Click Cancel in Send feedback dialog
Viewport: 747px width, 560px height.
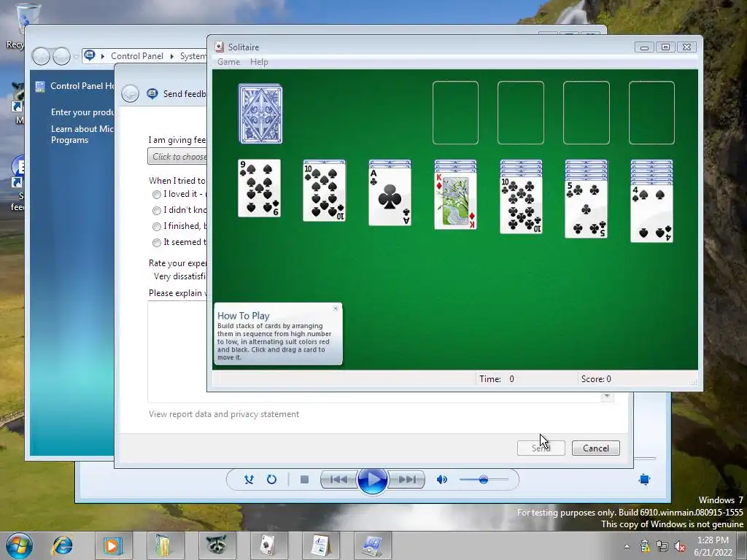point(595,448)
